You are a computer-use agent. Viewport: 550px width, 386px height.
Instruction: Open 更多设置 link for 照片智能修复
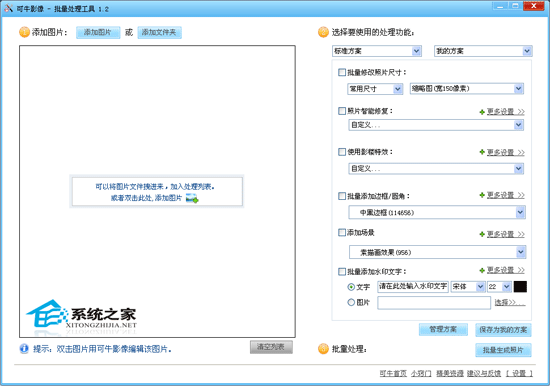point(505,112)
